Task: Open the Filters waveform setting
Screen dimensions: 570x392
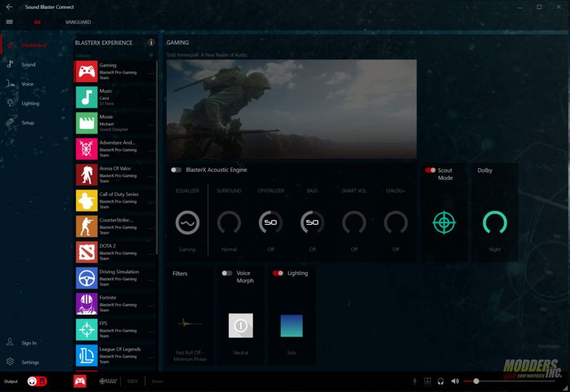Action: (190, 323)
